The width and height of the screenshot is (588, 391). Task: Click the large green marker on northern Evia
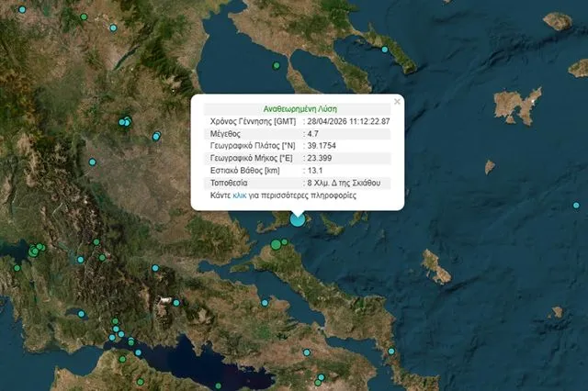tap(276, 245)
